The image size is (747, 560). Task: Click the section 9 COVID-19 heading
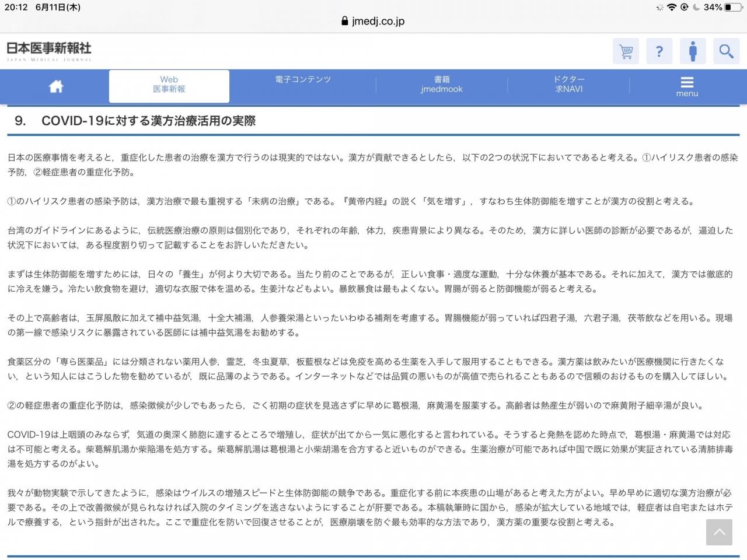point(148,121)
